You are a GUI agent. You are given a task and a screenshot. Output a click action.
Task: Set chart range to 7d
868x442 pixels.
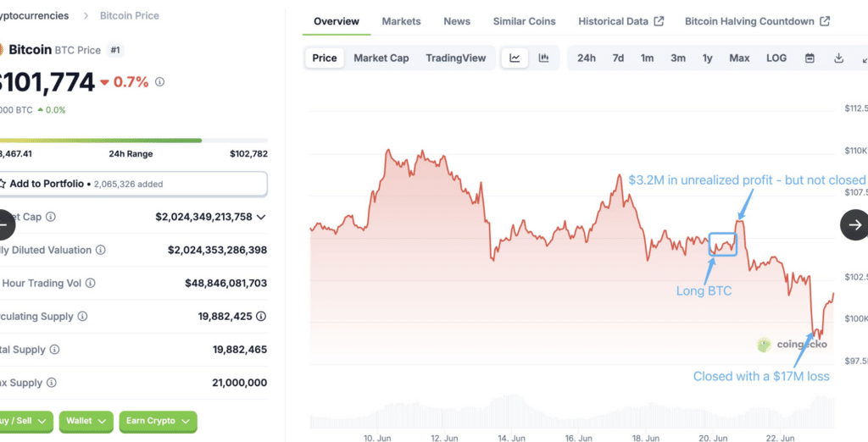(x=618, y=58)
